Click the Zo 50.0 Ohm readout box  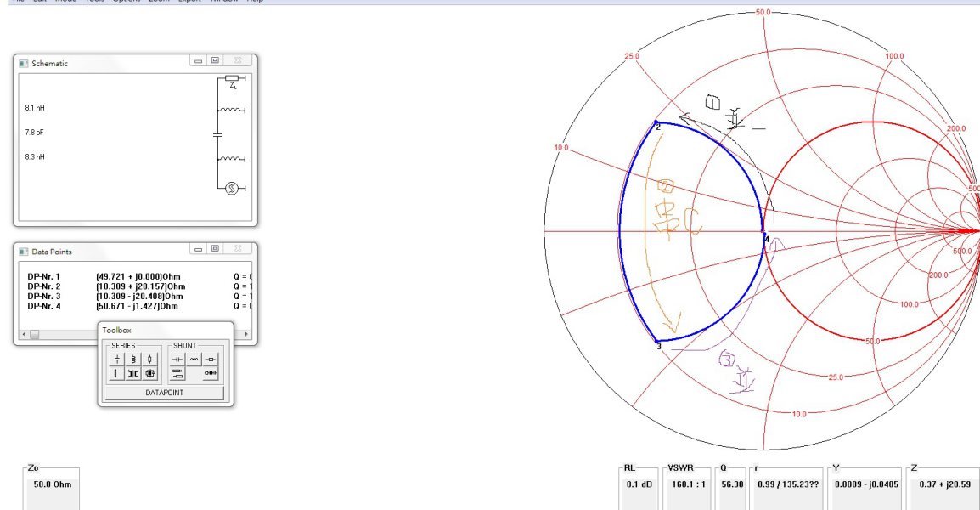coord(52,485)
